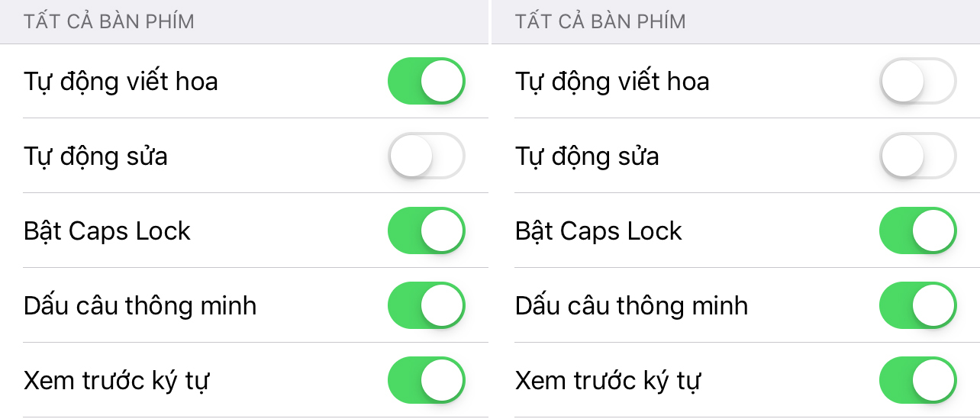Screen dimensions: 980x419
Task: Click the Tự động viết hoa label, right panel
Action: coord(612,81)
